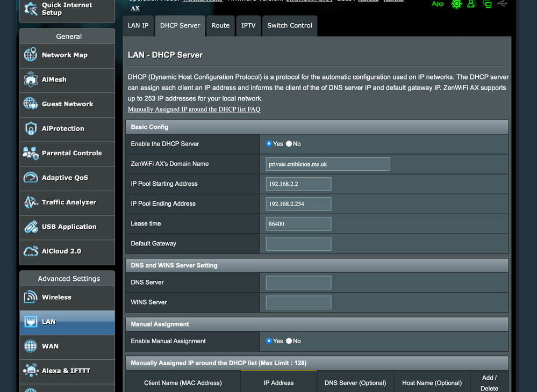Open Traffic Analyzer graph icon
This screenshot has height=392, width=537.
[x=31, y=202]
